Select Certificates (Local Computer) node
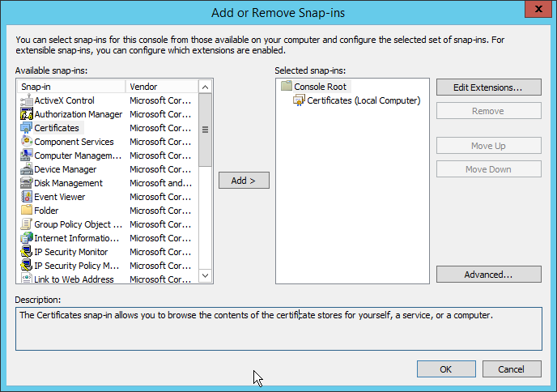 tap(364, 100)
